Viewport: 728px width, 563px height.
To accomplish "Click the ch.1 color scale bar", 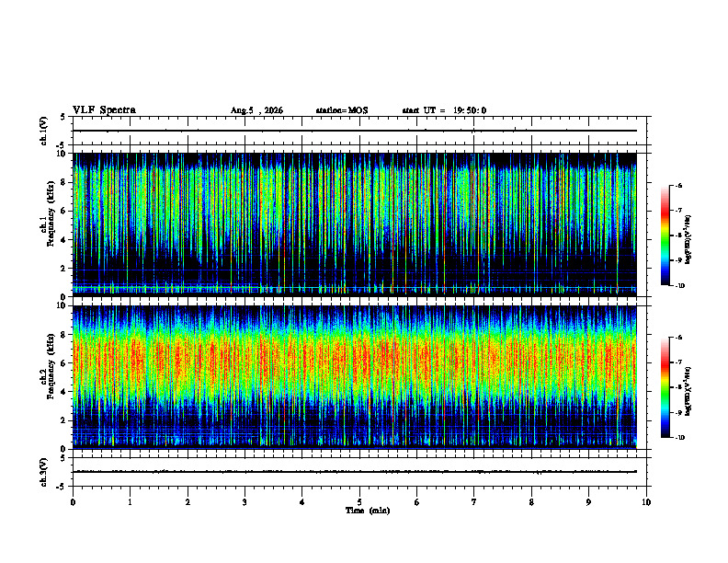I will click(x=665, y=236).
